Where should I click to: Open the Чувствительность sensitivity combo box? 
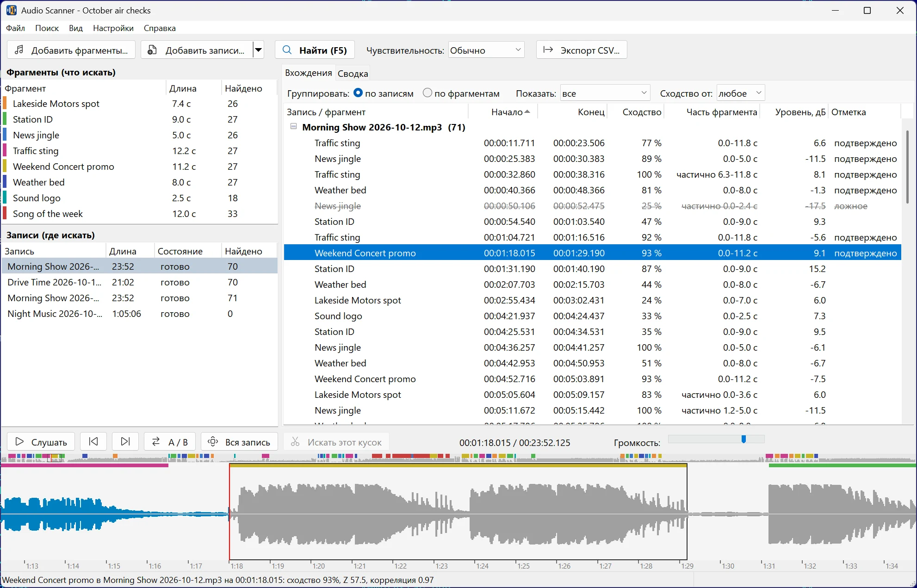pyautogui.click(x=486, y=50)
